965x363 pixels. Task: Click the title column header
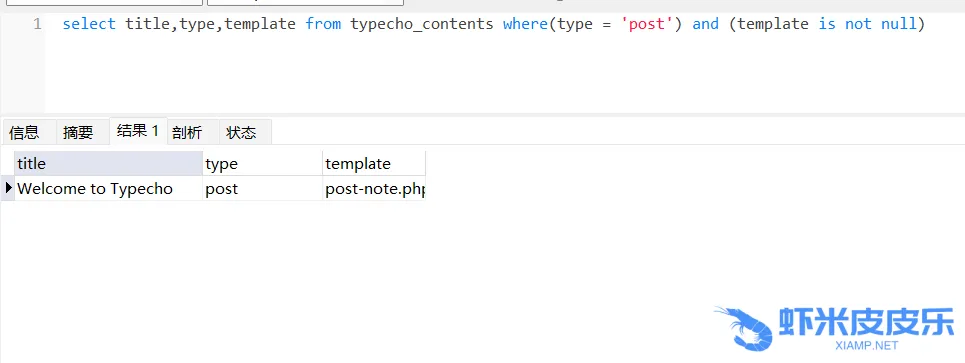pyautogui.click(x=108, y=164)
